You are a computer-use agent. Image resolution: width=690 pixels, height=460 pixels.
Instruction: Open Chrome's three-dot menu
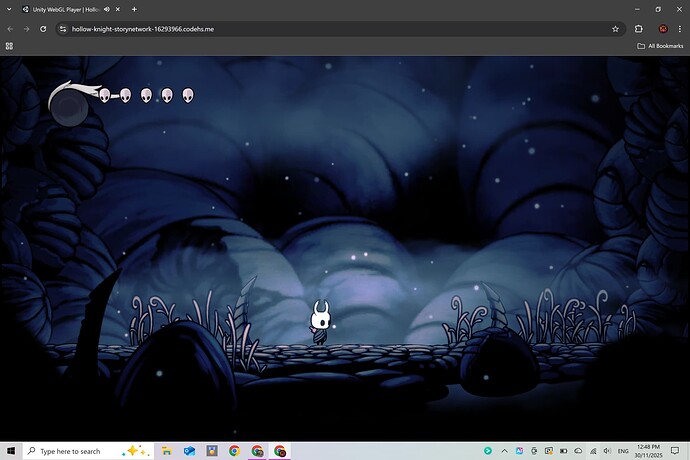pyautogui.click(x=680, y=29)
